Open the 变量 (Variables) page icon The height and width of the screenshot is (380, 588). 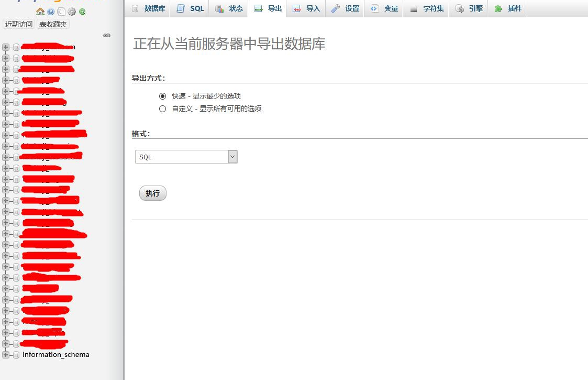384,8
